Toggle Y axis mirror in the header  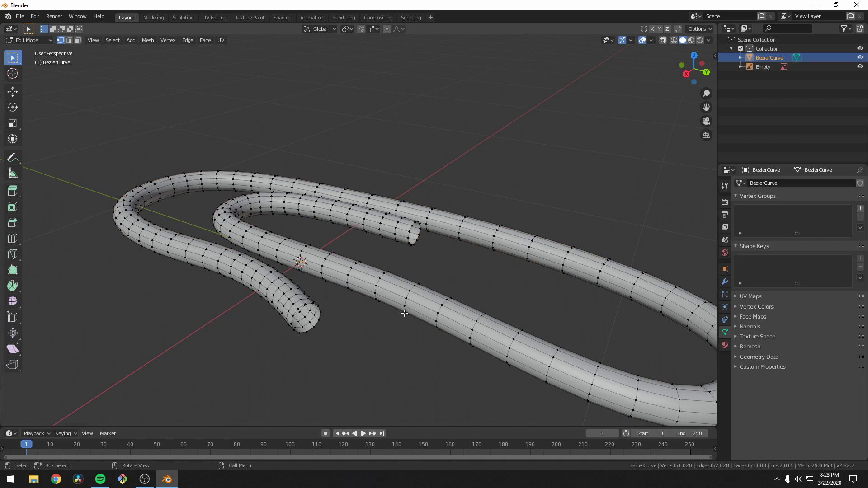pyautogui.click(x=660, y=28)
